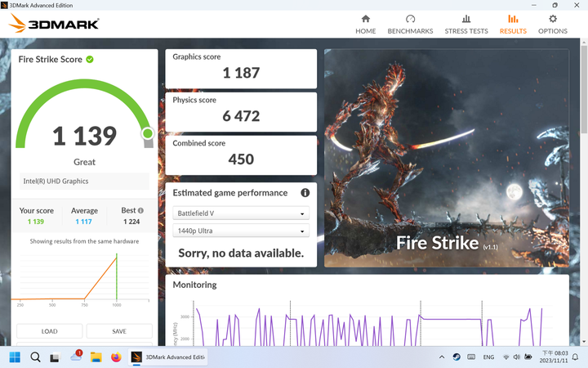
Task: Click the SAVE button
Action: 119,331
